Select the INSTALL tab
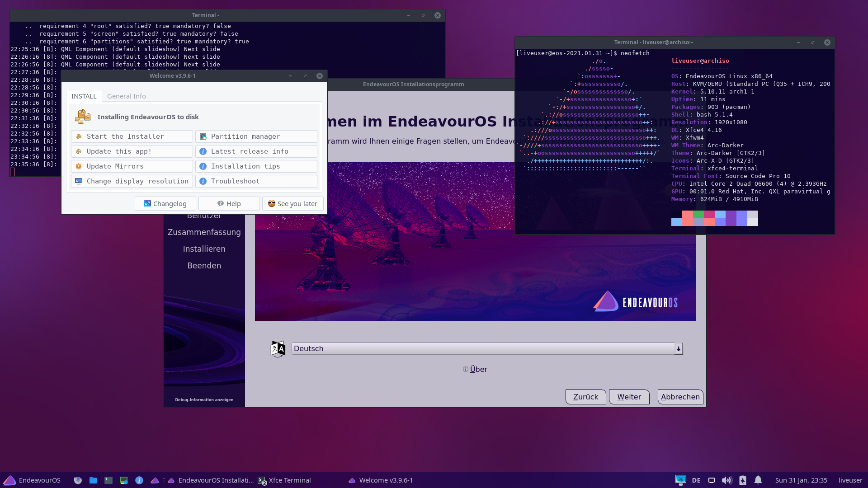 click(x=84, y=96)
